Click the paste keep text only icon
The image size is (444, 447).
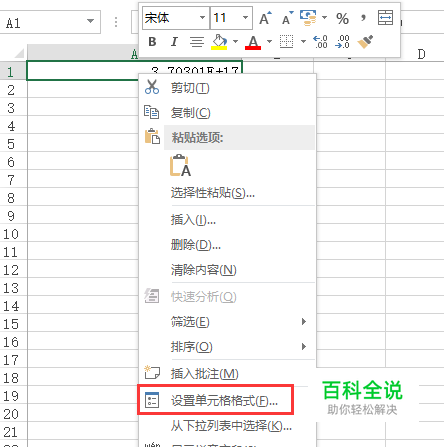pos(180,165)
